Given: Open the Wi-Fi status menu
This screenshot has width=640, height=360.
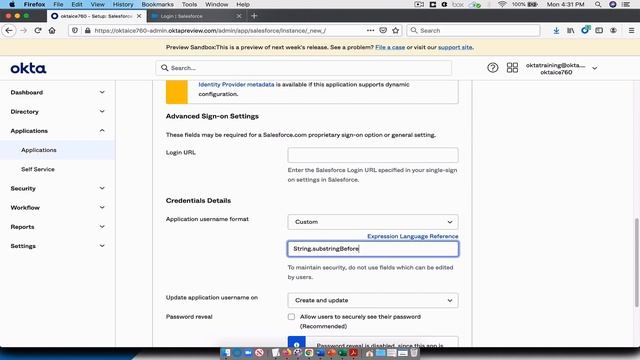Looking at the screenshot, I should (502, 4).
